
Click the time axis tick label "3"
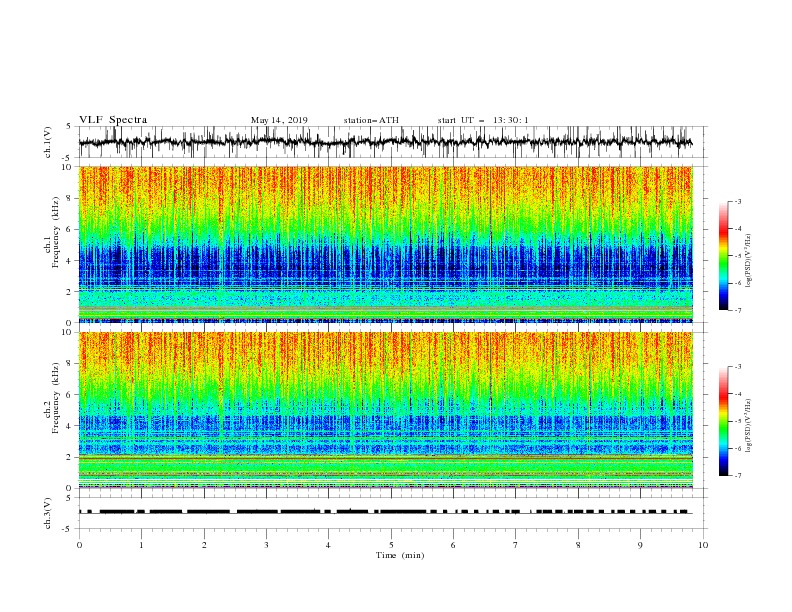point(266,545)
